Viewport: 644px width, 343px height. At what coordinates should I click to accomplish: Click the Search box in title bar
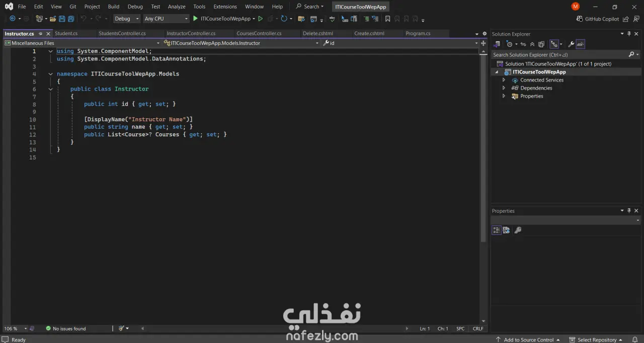pos(309,7)
